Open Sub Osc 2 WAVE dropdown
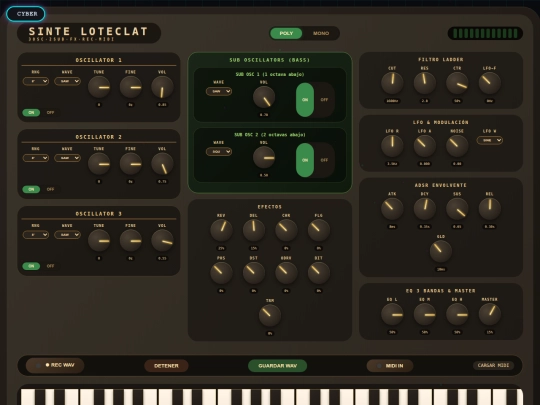 (x=219, y=152)
